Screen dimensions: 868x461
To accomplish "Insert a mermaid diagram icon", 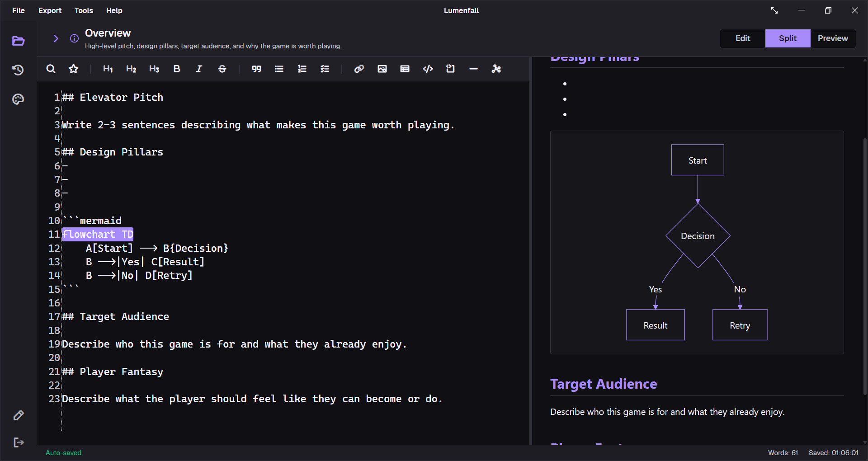I will 496,69.
